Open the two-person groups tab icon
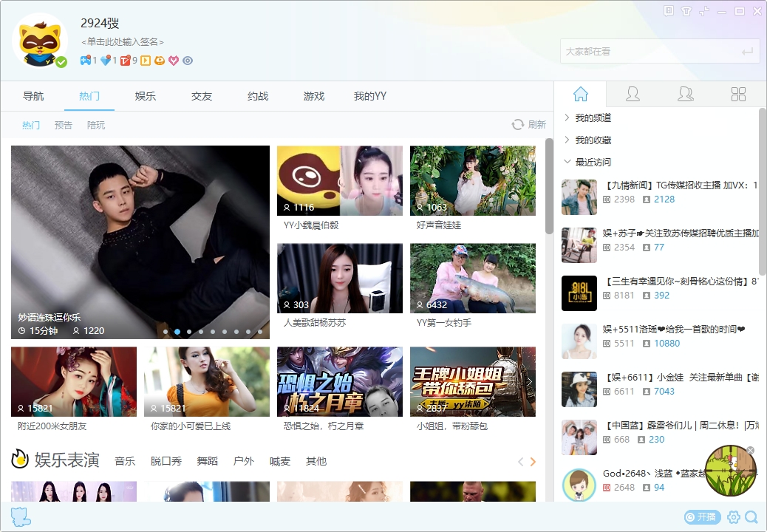The image size is (767, 532). 685,94
